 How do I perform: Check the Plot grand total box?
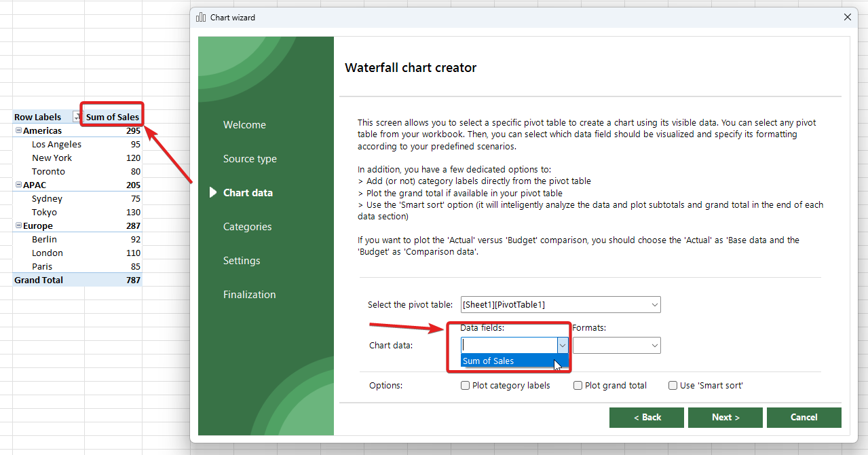point(578,386)
